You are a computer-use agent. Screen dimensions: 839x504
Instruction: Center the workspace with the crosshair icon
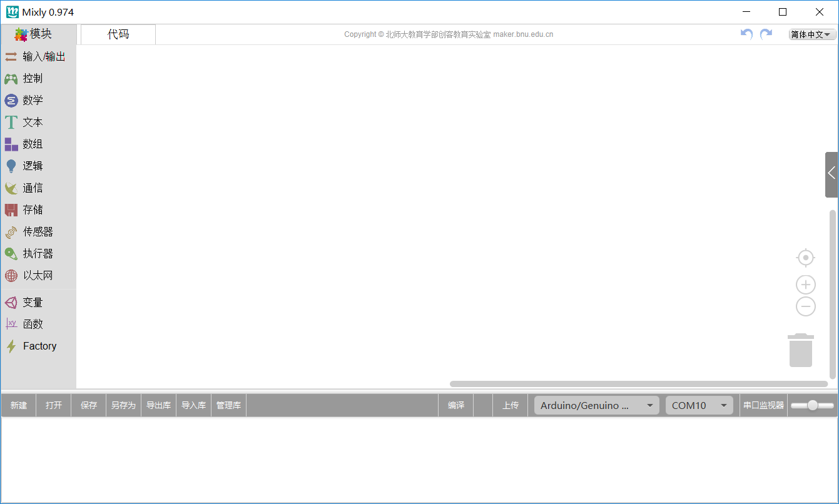[806, 258]
